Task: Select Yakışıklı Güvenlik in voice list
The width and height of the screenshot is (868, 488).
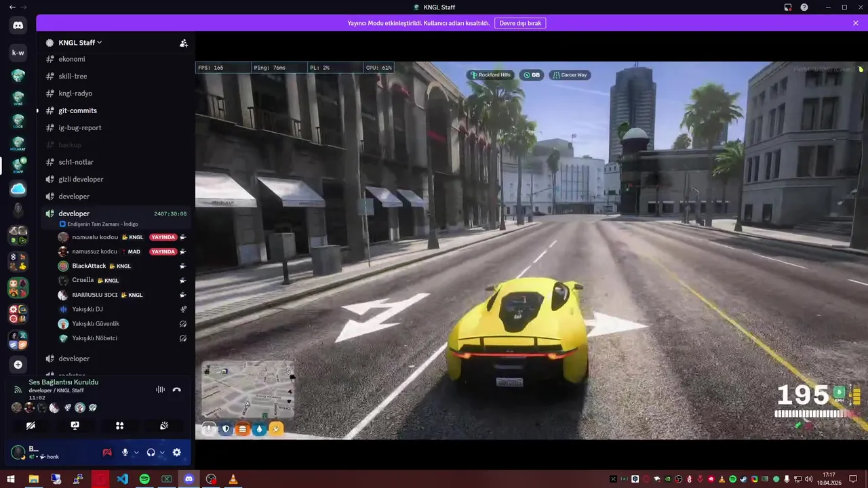Action: pyautogui.click(x=122, y=323)
